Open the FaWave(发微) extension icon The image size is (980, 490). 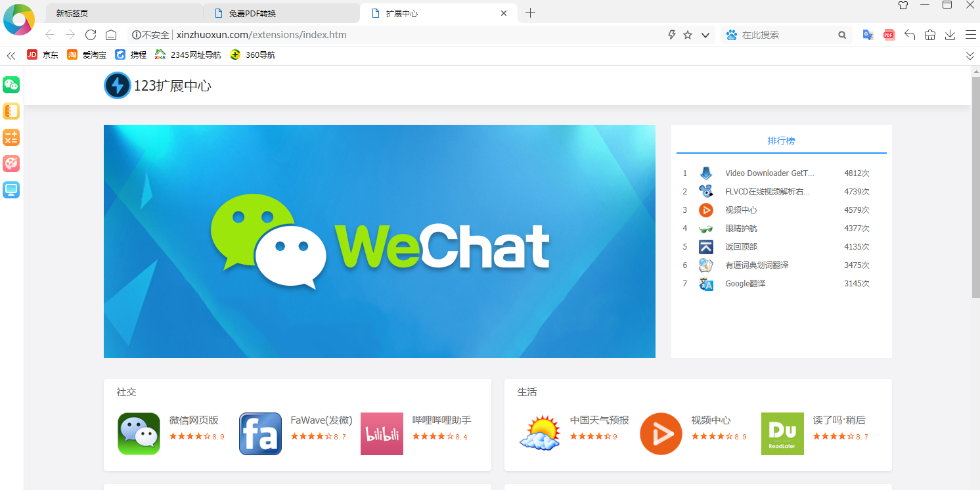pyautogui.click(x=260, y=434)
